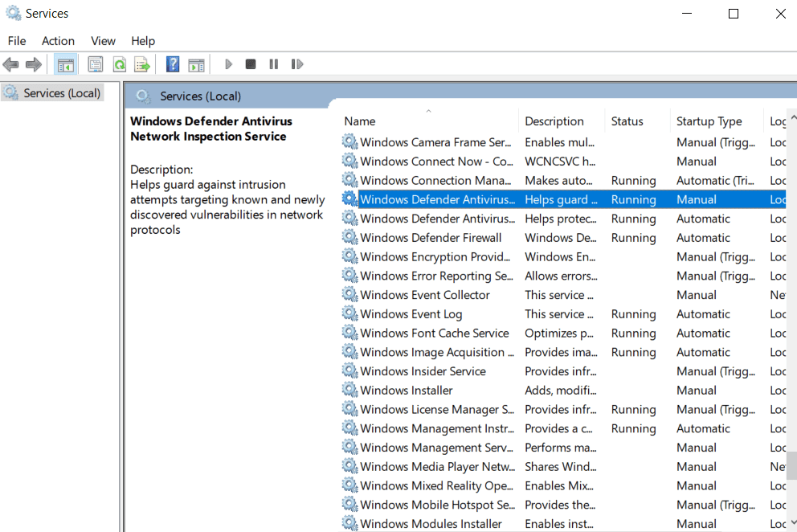Click 'Optimizes p...' description cell

coord(559,334)
